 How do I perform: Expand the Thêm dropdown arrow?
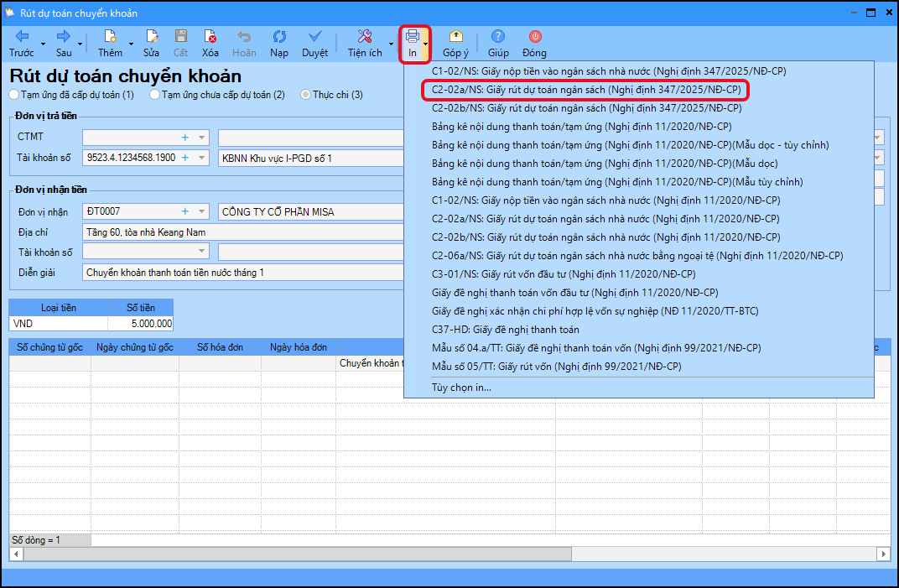(131, 44)
